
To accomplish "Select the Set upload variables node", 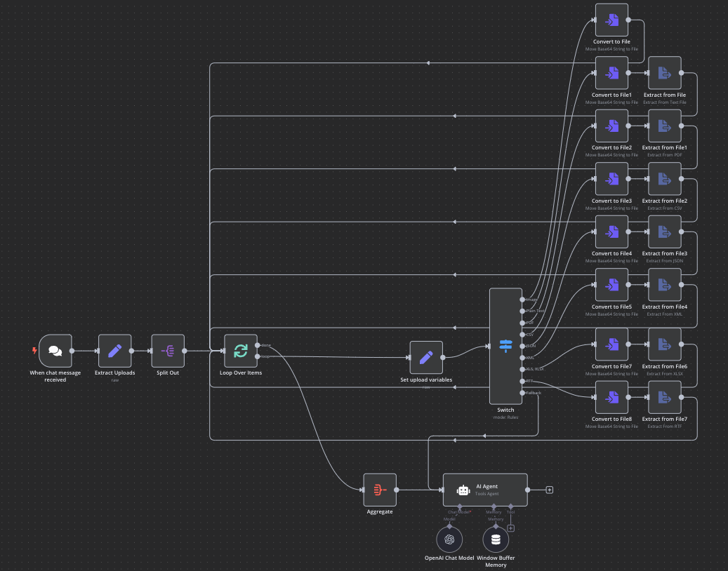I will (426, 358).
